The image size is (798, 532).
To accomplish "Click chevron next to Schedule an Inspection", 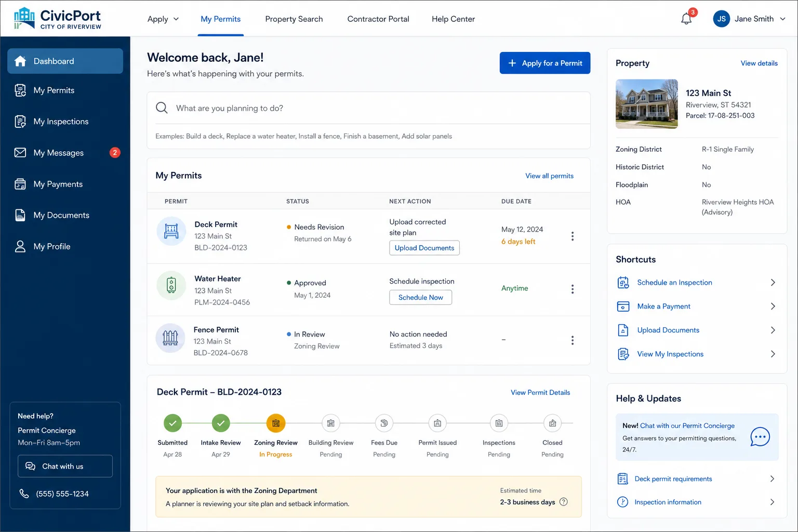I will click(773, 283).
